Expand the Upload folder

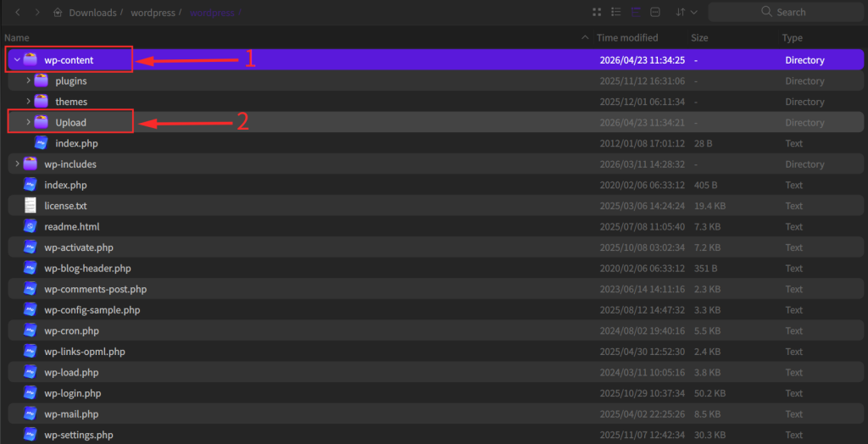pos(28,122)
